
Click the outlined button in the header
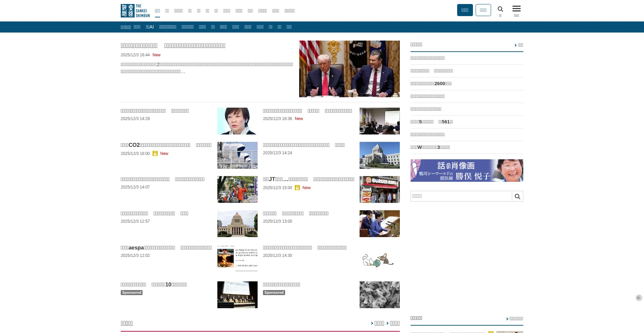click(483, 10)
